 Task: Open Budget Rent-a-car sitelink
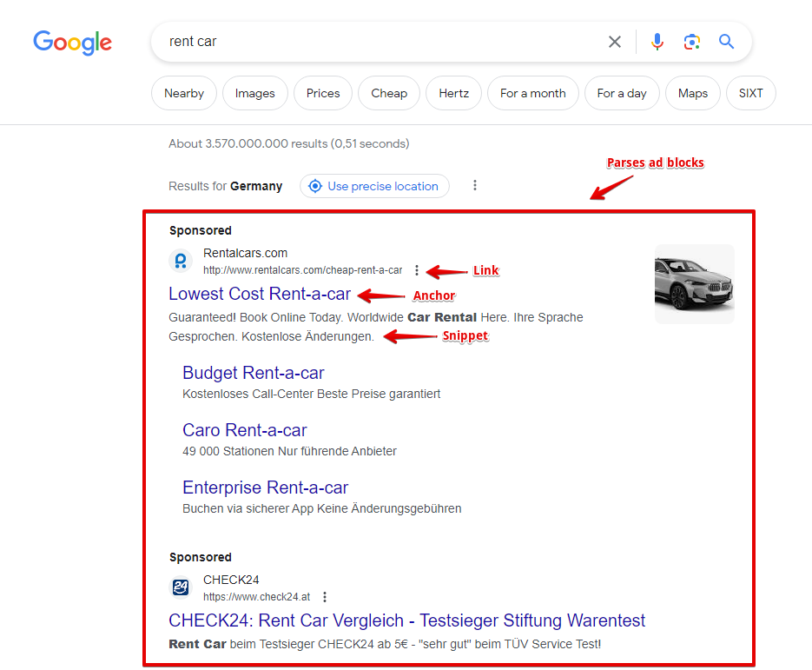pyautogui.click(x=253, y=373)
